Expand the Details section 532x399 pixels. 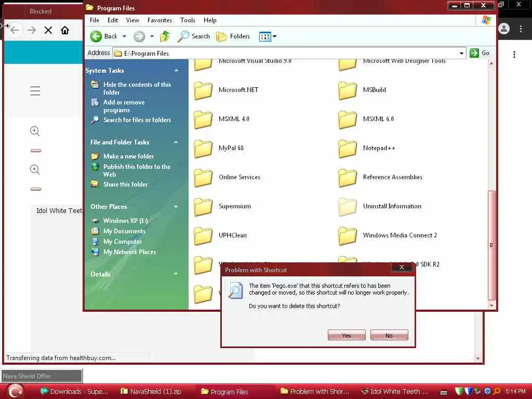coord(176,273)
